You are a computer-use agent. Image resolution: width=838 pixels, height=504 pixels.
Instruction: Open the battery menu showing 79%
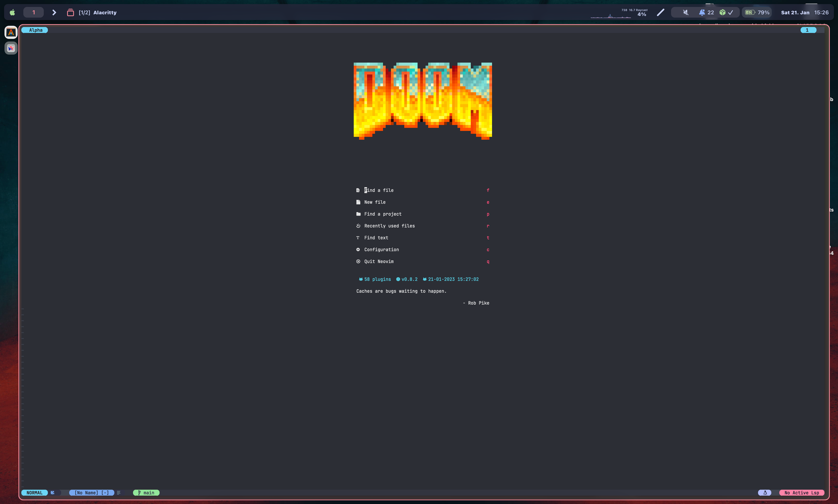[758, 12]
